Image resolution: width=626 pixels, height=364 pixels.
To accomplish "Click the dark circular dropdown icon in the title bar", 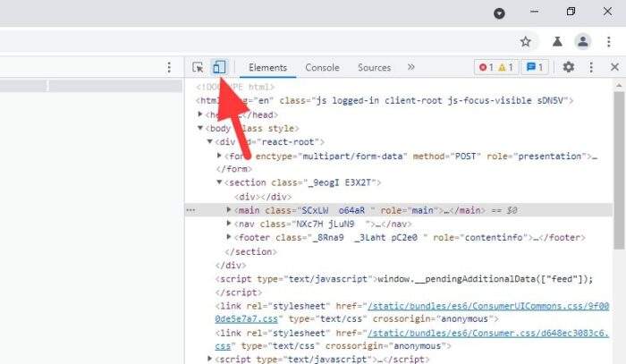I will click(x=499, y=13).
